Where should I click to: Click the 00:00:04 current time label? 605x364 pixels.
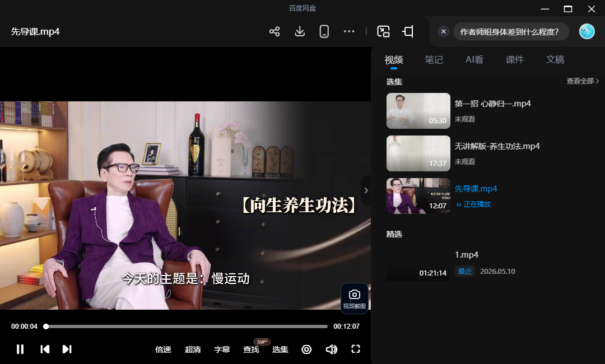24,326
